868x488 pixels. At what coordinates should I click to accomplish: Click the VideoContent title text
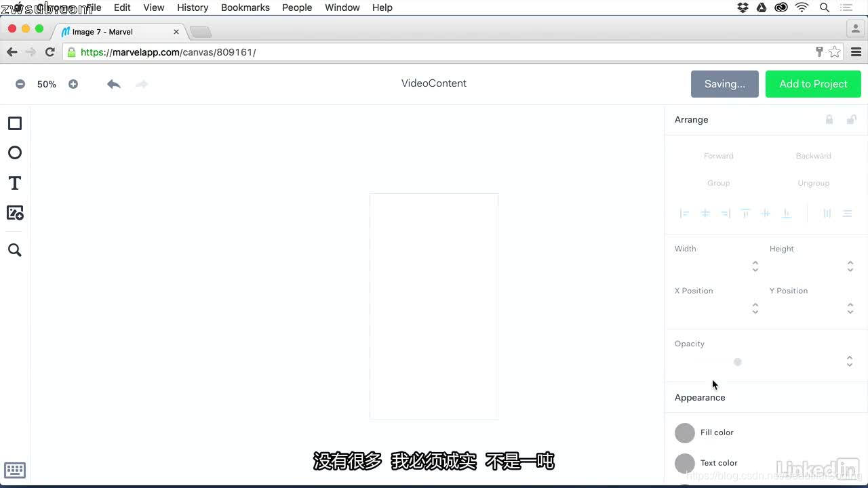click(434, 83)
